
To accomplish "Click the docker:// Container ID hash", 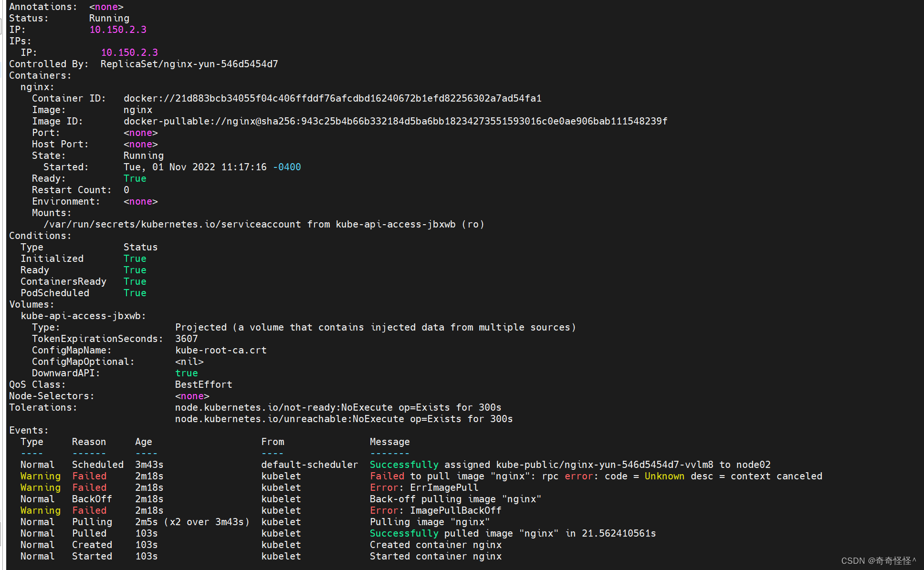I will click(332, 98).
